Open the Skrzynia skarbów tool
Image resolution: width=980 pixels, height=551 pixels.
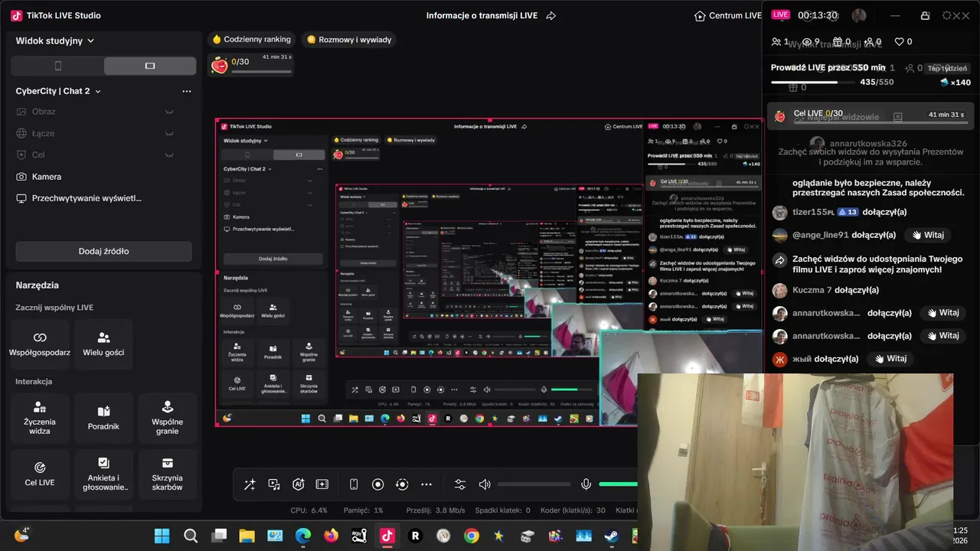point(167,474)
